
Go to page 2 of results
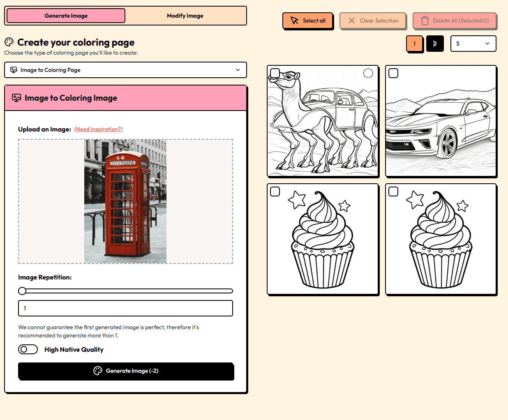pos(435,44)
